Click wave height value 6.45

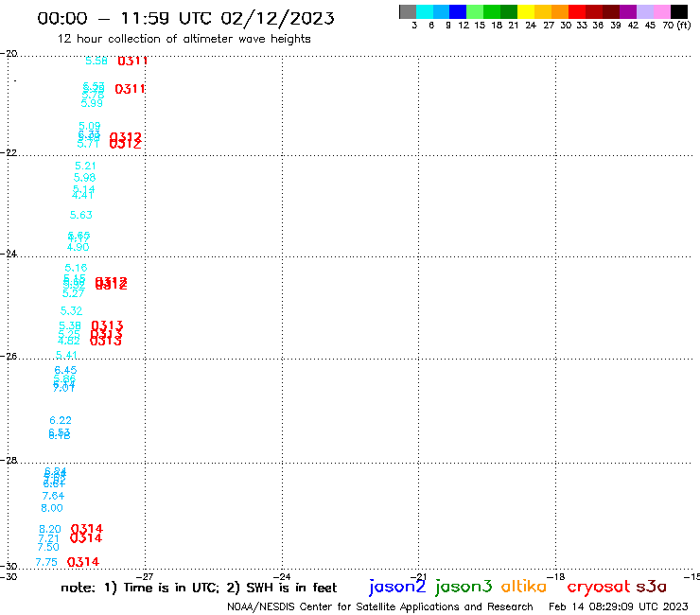tap(65, 370)
